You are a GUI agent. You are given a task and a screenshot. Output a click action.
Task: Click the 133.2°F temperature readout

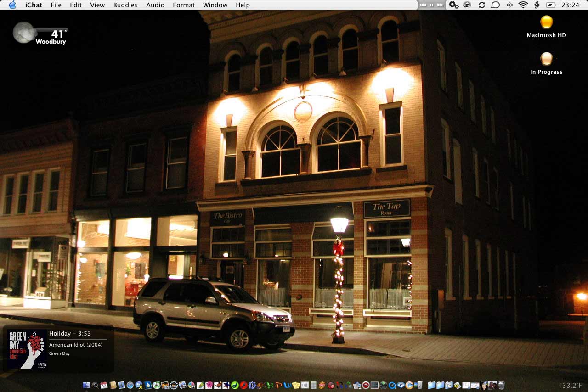click(571, 386)
